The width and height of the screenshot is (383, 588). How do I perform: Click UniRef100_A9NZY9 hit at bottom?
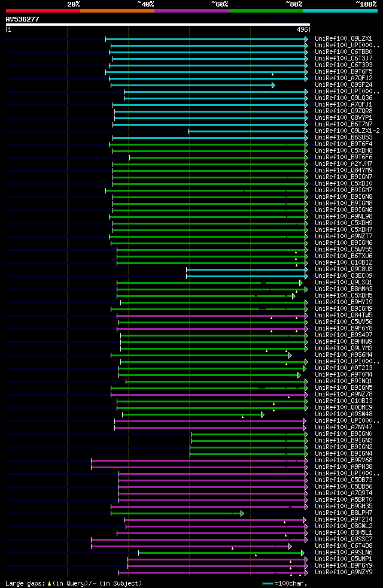[x=344, y=572]
